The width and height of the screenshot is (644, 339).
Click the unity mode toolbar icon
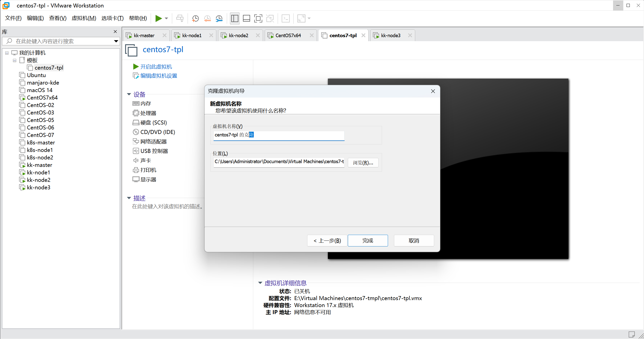point(270,18)
